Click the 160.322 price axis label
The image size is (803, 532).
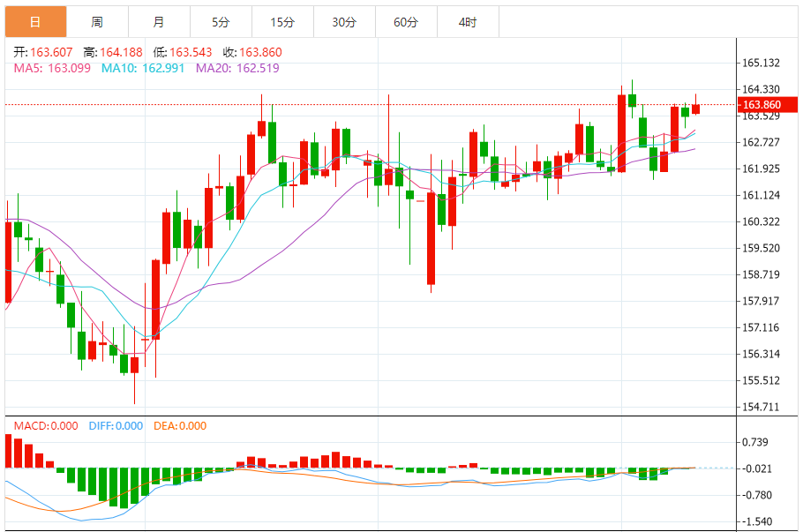[761, 221]
